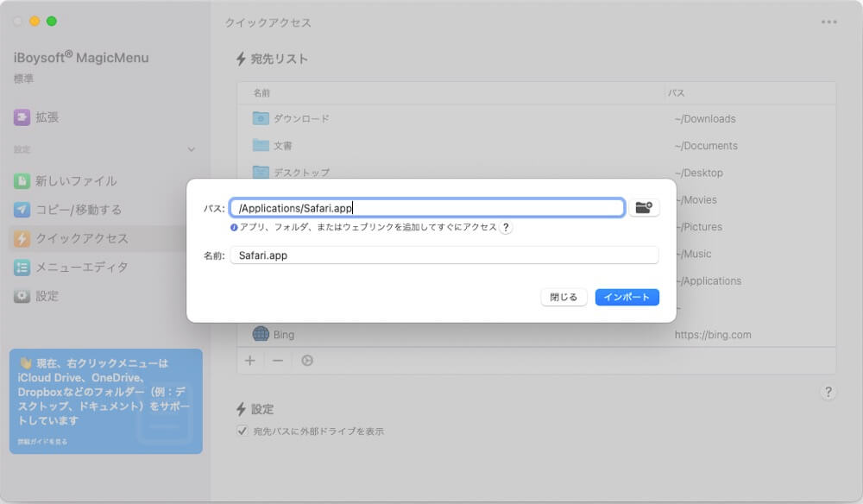Select 新しいファイル in the sidebar
This screenshot has width=863, height=504.
pos(75,181)
